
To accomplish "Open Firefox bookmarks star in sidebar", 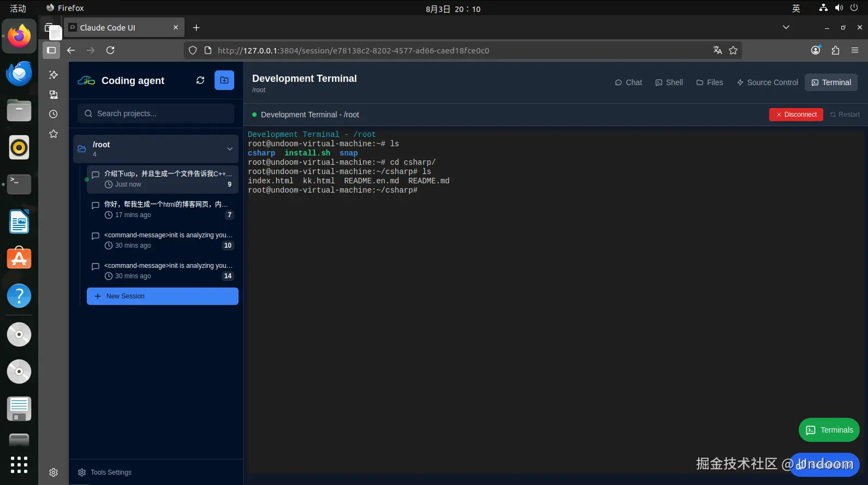I will [x=53, y=134].
